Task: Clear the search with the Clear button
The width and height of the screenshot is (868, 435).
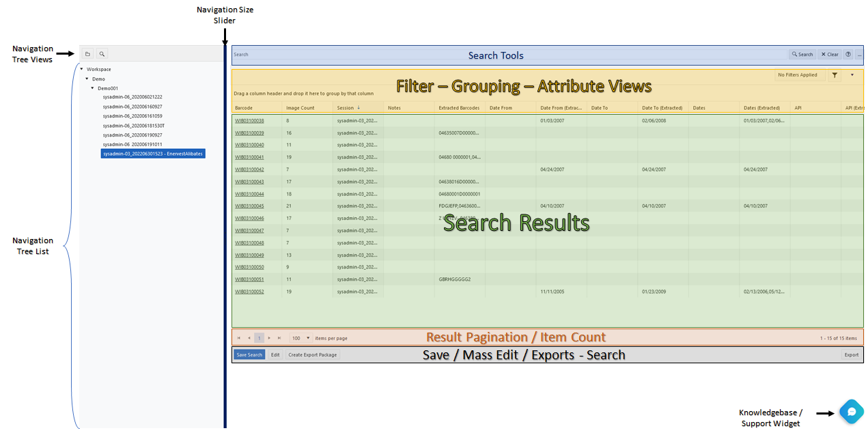Action: point(830,55)
